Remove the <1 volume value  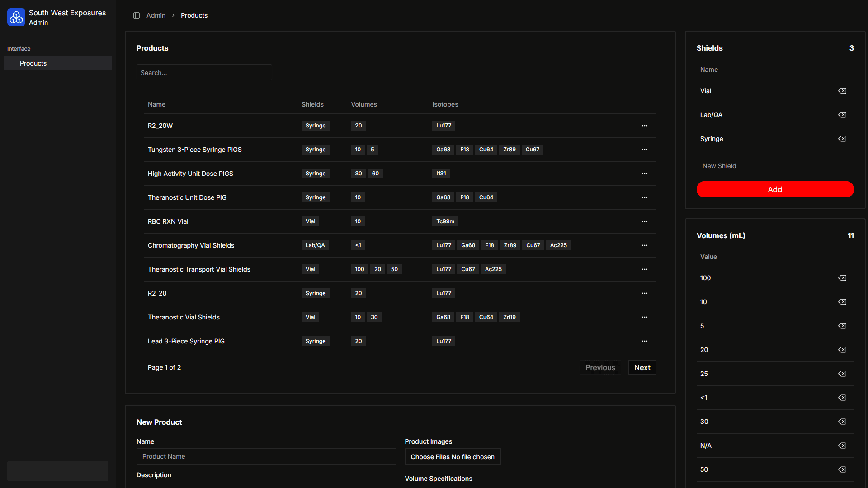tap(842, 398)
